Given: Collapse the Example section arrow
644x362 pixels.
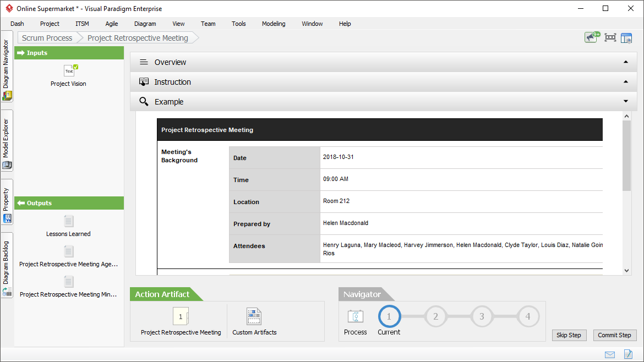Looking at the screenshot, I should tap(626, 101).
